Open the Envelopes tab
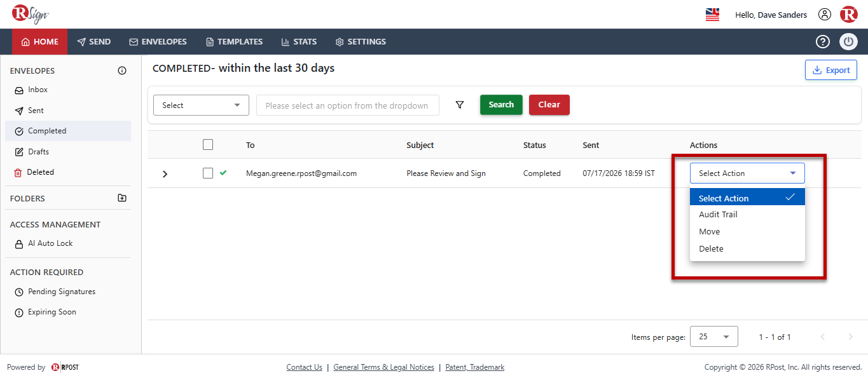The height and width of the screenshot is (378, 868). [x=158, y=42]
